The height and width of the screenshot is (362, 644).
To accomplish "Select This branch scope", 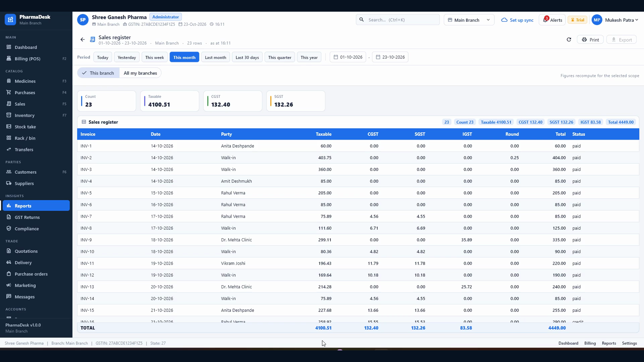I will pyautogui.click(x=98, y=73).
